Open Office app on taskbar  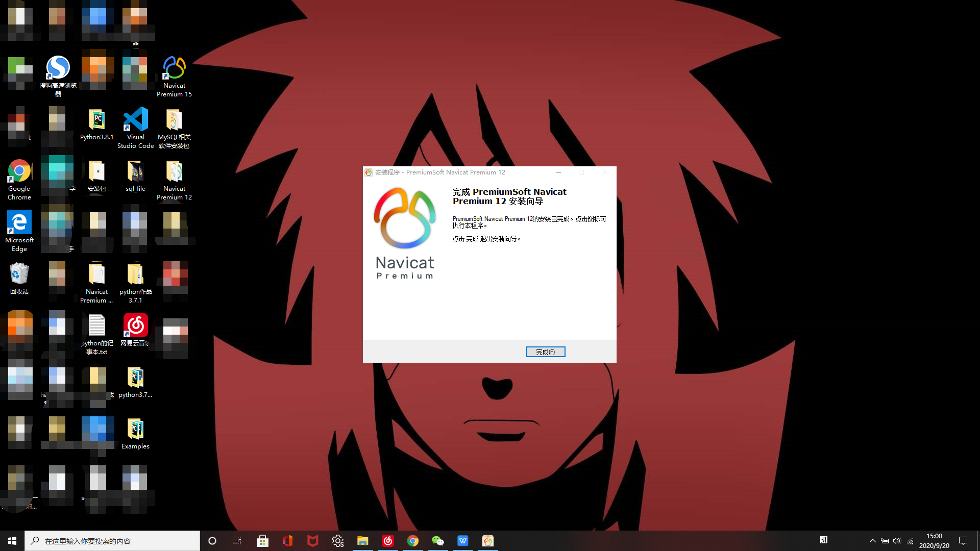[x=288, y=541]
